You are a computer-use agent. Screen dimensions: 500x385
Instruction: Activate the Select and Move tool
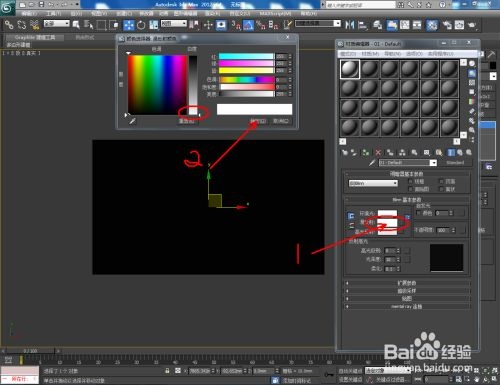pos(129,25)
